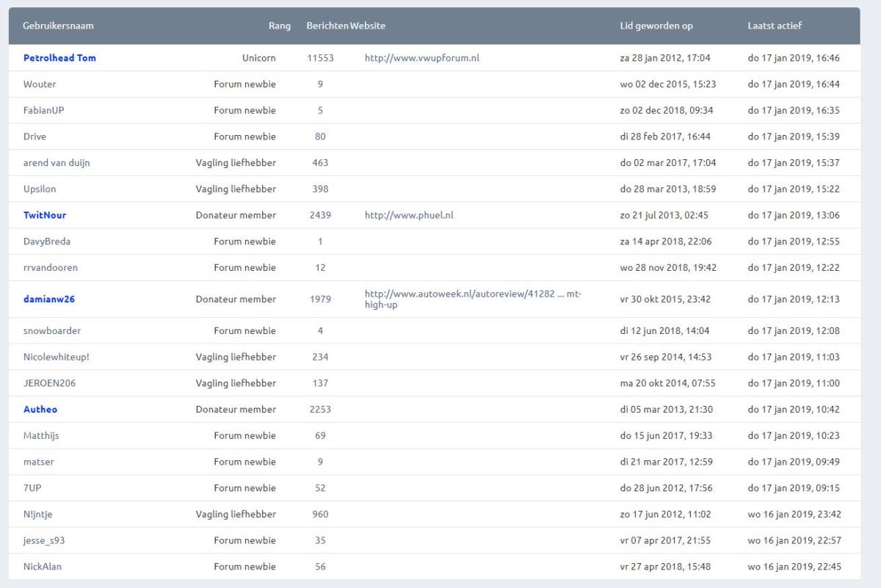Show Petrolhead Tom's 11553 posts
The image size is (881, 588).
tap(320, 58)
